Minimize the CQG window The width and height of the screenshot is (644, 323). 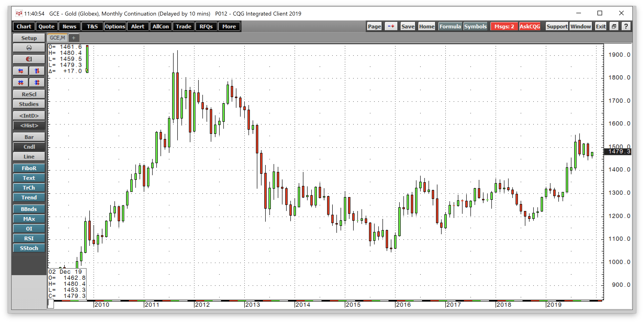click(x=578, y=13)
